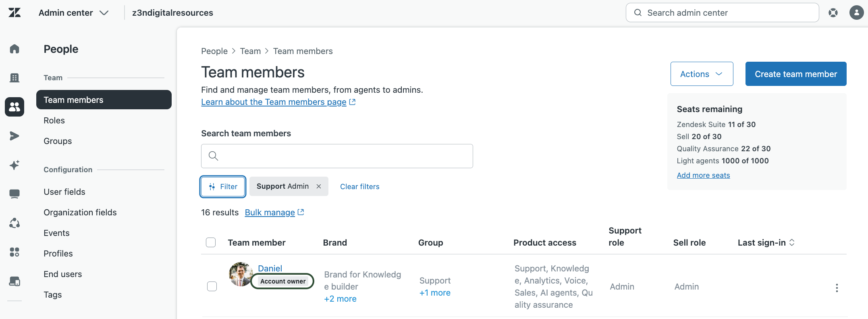Select the checkbox for Daniel's row
The height and width of the screenshot is (319, 868).
click(212, 286)
